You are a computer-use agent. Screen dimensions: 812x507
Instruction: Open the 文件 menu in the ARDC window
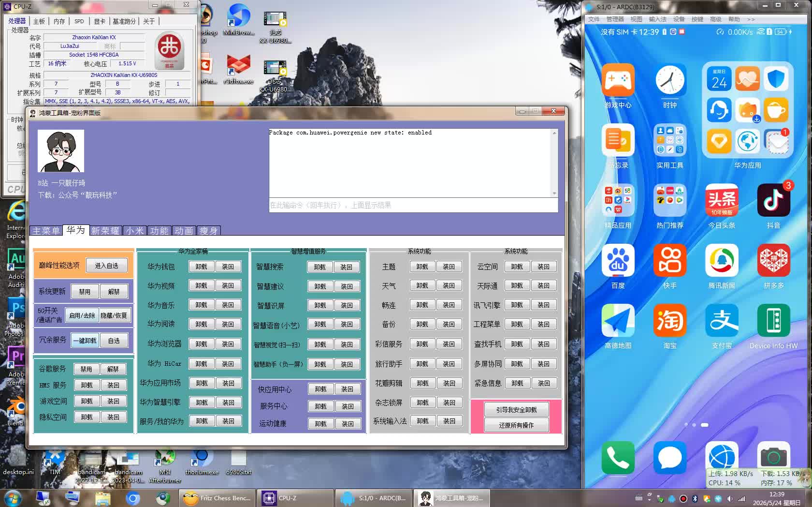(x=594, y=19)
